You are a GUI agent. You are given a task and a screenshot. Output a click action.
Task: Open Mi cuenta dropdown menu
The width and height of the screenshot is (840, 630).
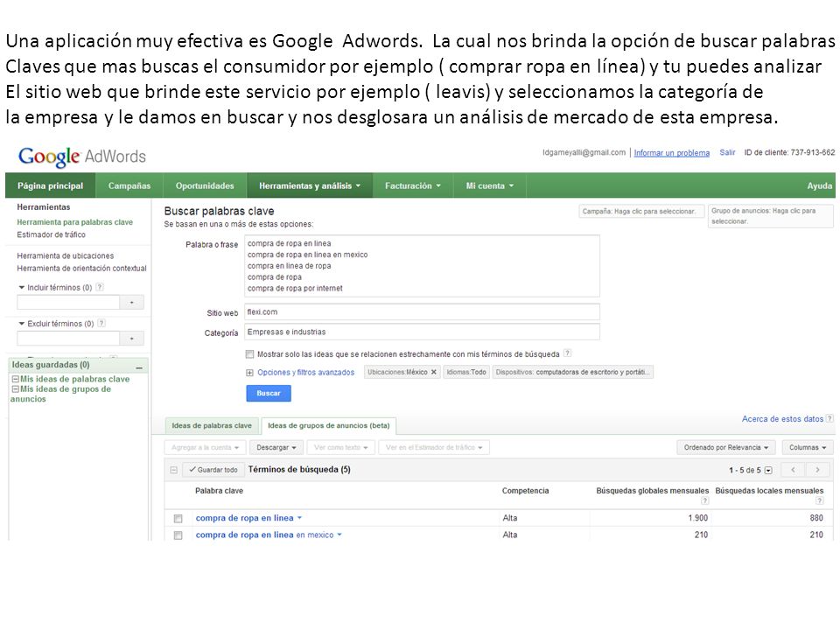tap(490, 185)
